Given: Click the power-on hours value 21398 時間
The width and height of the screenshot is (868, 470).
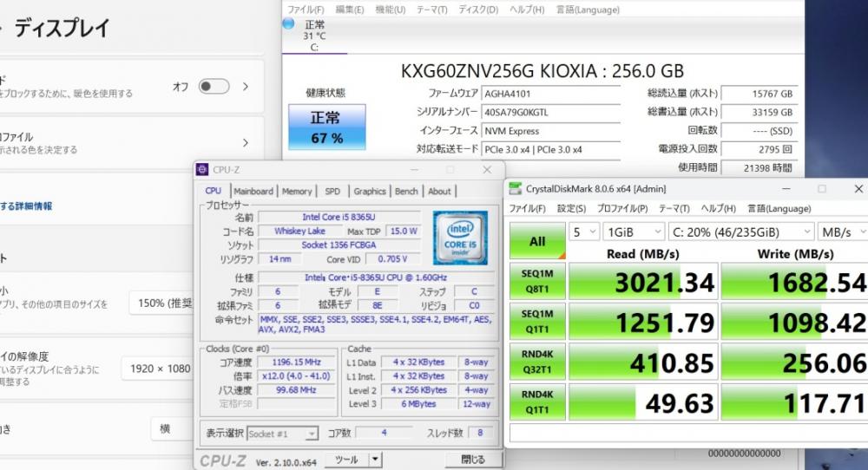Looking at the screenshot, I should pos(759,167).
